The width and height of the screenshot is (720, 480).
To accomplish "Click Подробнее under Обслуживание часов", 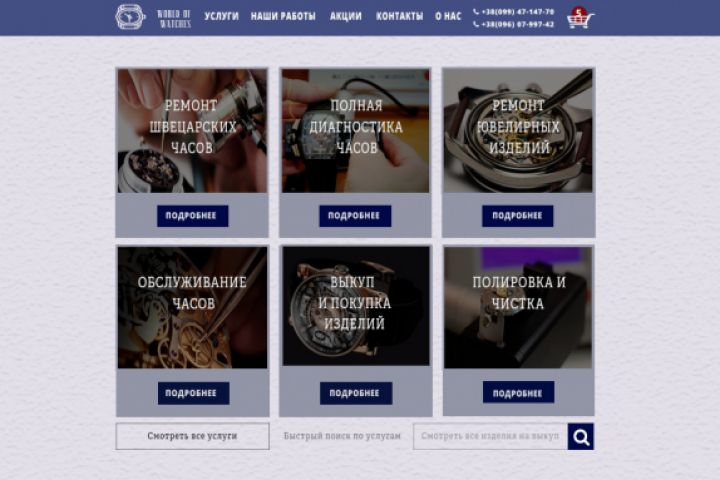I will point(193,393).
